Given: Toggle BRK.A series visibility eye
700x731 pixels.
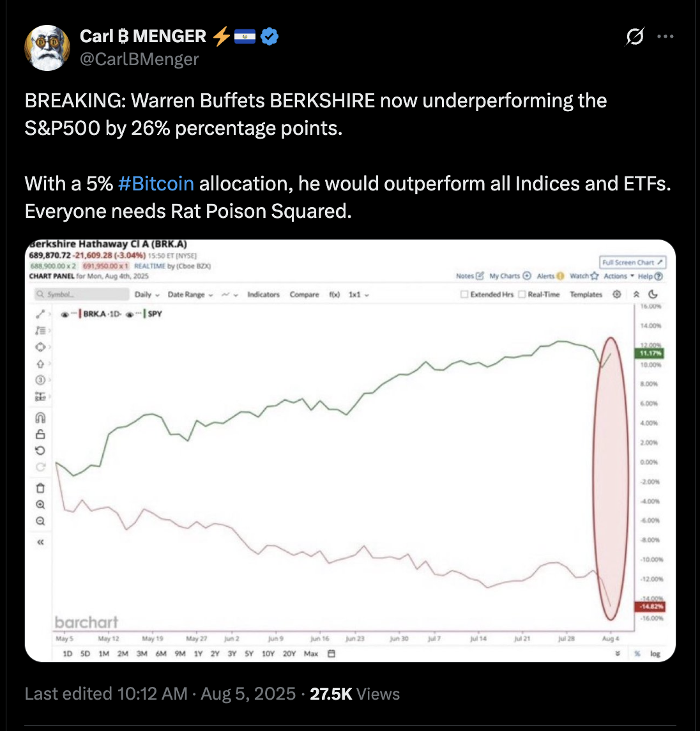Looking at the screenshot, I should [65, 314].
